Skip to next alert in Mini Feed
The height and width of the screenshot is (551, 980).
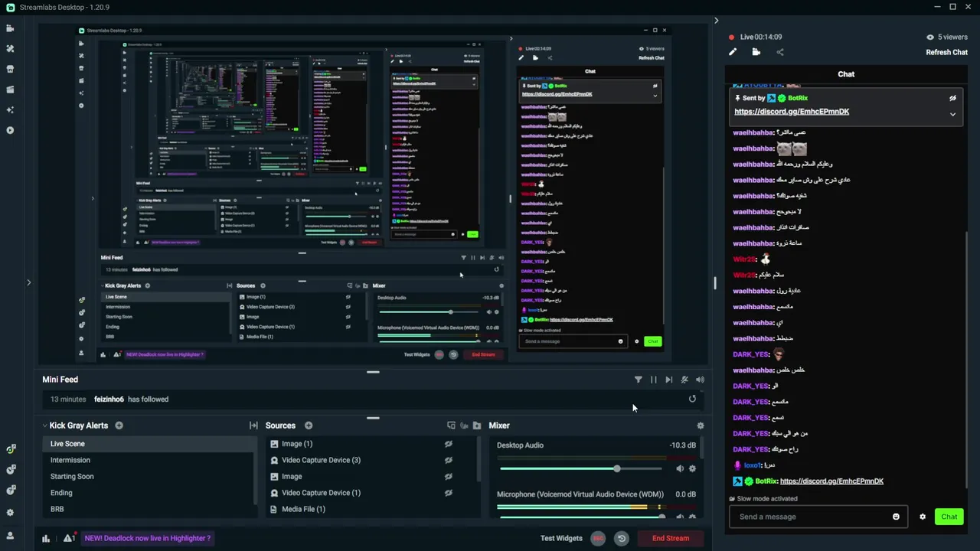tap(668, 380)
